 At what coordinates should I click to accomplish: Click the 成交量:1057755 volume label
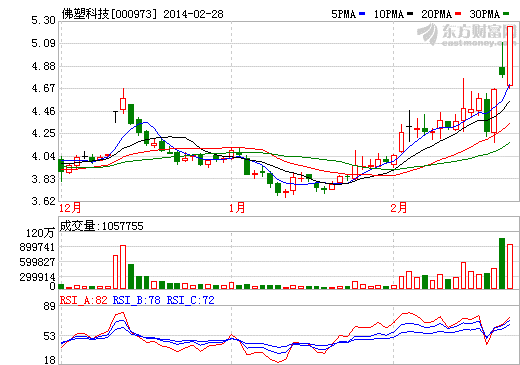[x=102, y=226]
